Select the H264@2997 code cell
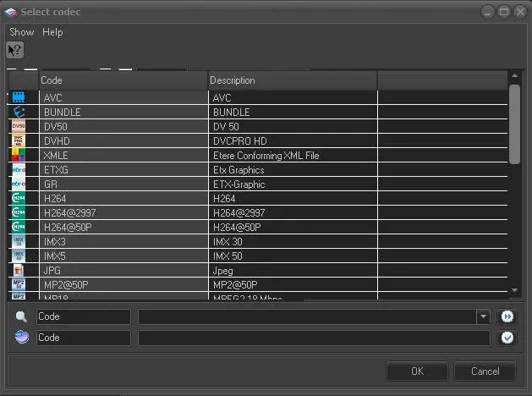This screenshot has width=532, height=396. (123, 212)
